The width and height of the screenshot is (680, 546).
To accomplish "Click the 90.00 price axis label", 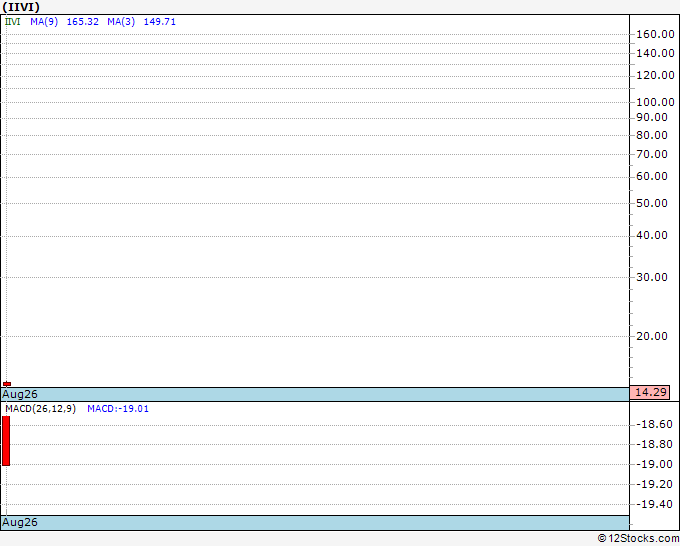I will [x=652, y=117].
